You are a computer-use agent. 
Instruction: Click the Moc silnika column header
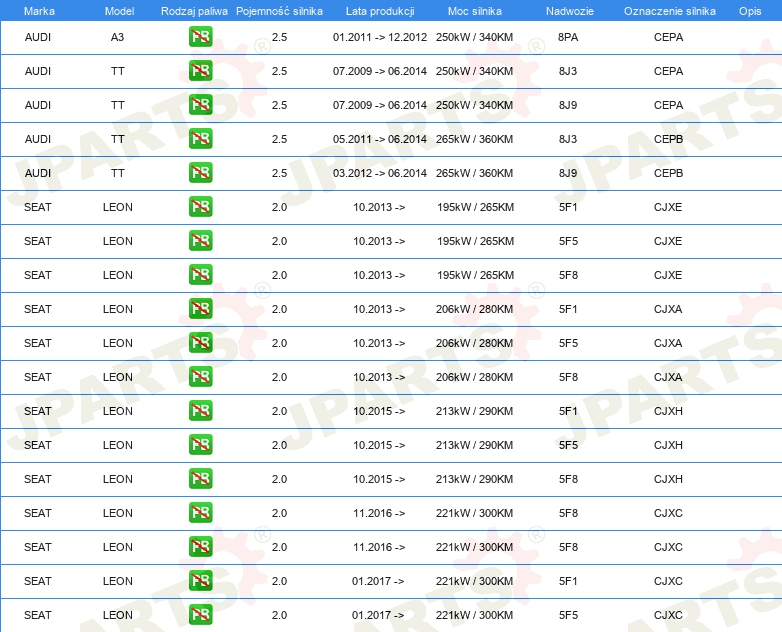(475, 11)
